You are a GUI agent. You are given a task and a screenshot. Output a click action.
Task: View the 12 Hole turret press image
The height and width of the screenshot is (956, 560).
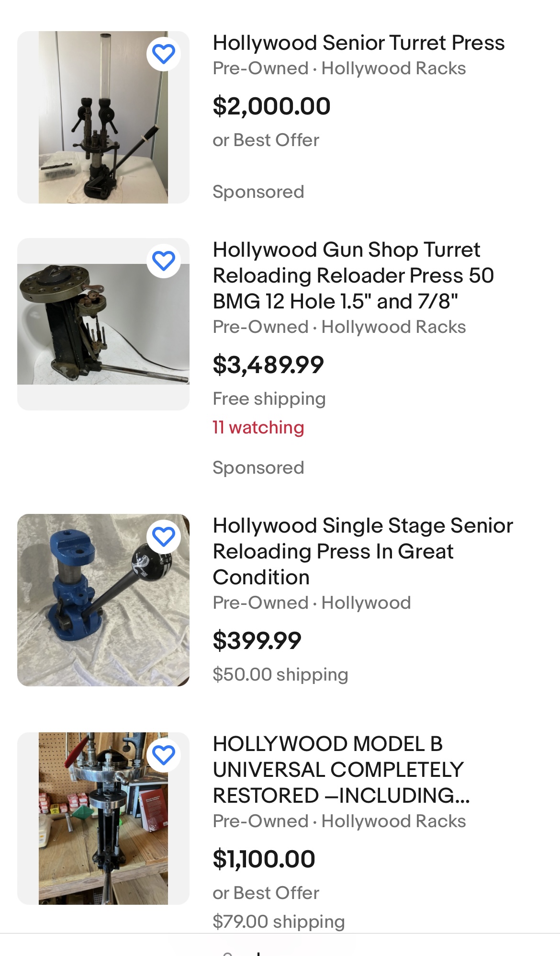click(x=103, y=324)
